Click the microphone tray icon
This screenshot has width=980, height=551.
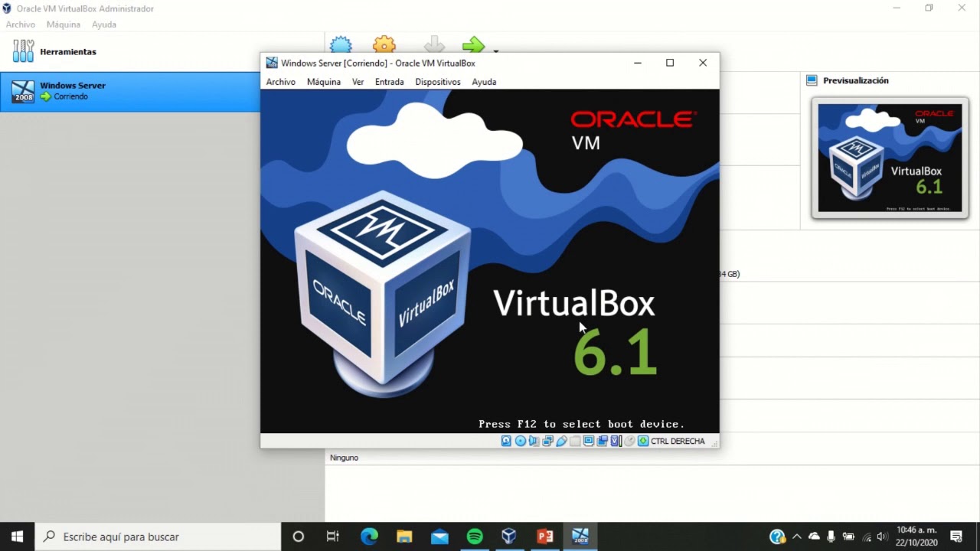point(831,536)
